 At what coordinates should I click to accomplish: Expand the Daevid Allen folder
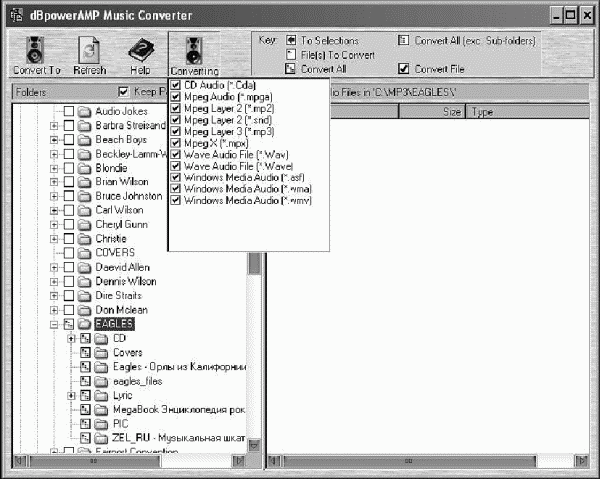pos(54,267)
